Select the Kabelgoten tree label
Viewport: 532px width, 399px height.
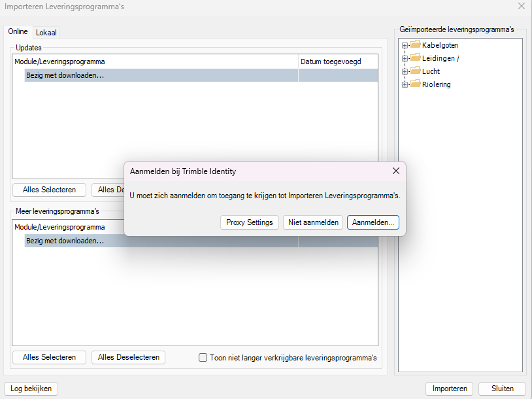440,45
